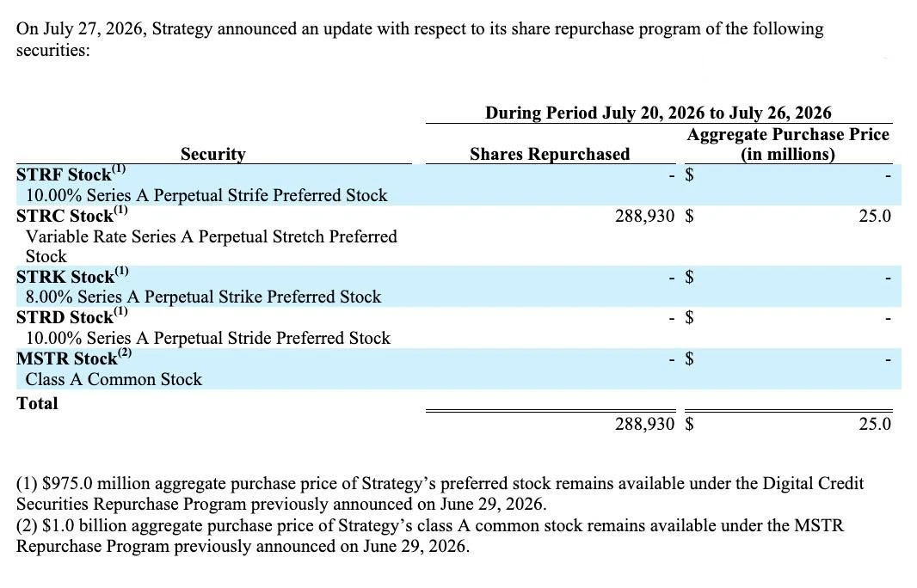The width and height of the screenshot is (917, 588).
Task: Click the Security column header
Action: (x=212, y=154)
